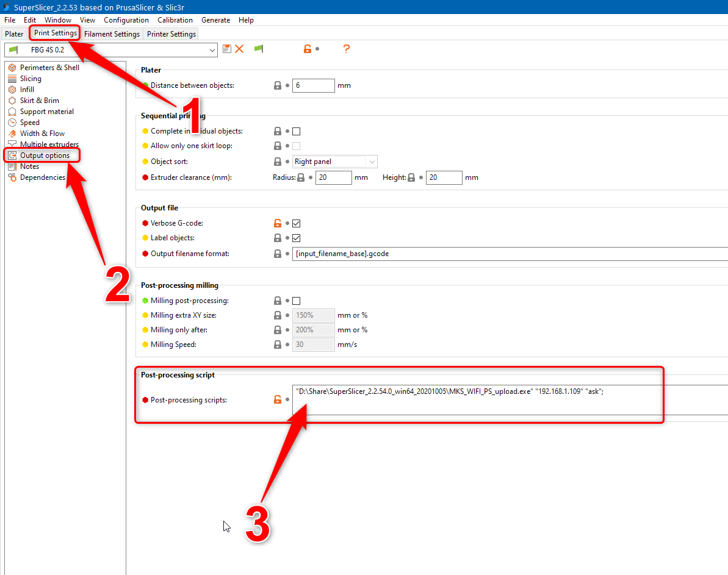Image resolution: width=728 pixels, height=575 pixels.
Task: Open Object sort Right panel dropdown
Action: (335, 162)
